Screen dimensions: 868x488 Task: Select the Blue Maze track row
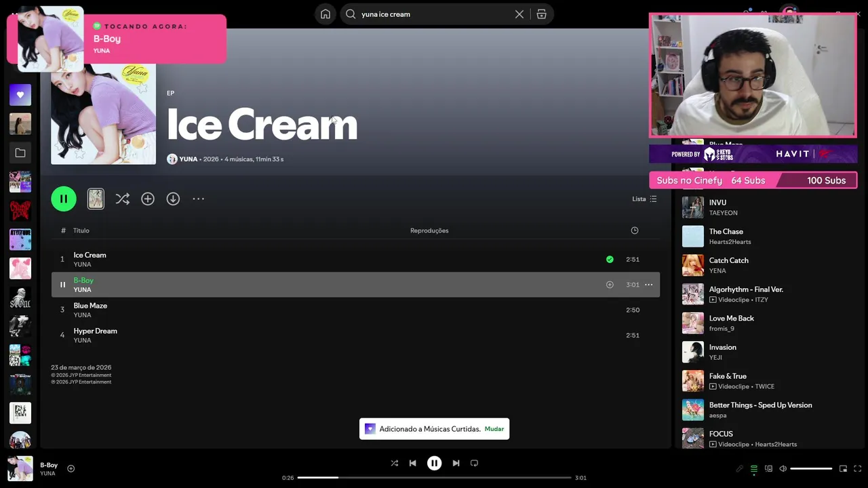[x=355, y=310]
